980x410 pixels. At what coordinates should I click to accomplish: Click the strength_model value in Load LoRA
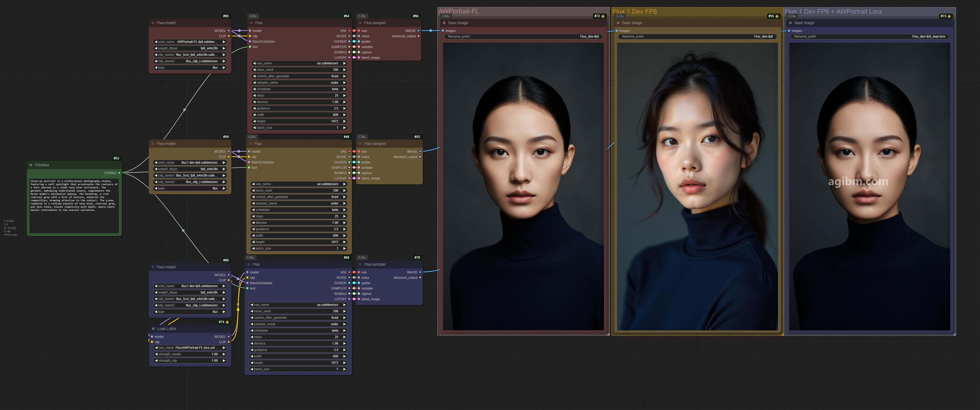(x=215, y=354)
